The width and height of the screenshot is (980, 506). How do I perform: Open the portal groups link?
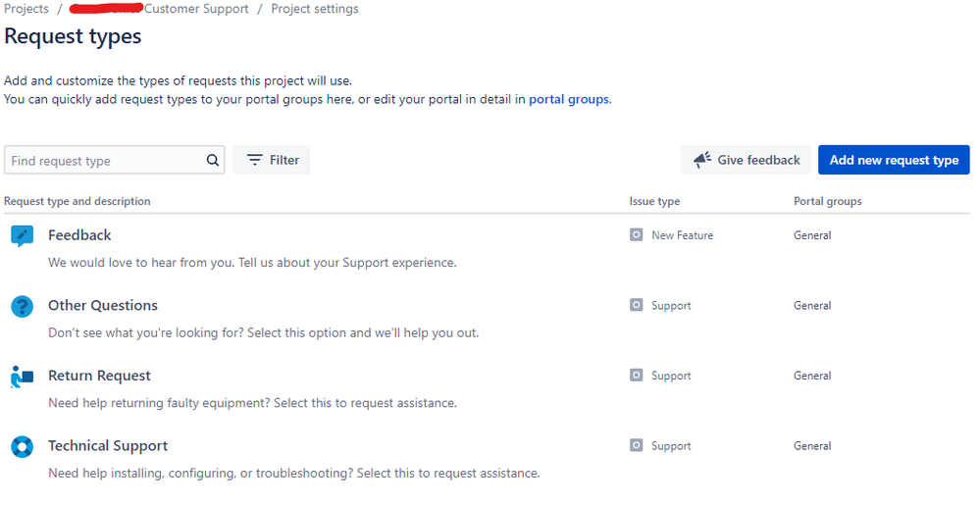[x=568, y=99]
